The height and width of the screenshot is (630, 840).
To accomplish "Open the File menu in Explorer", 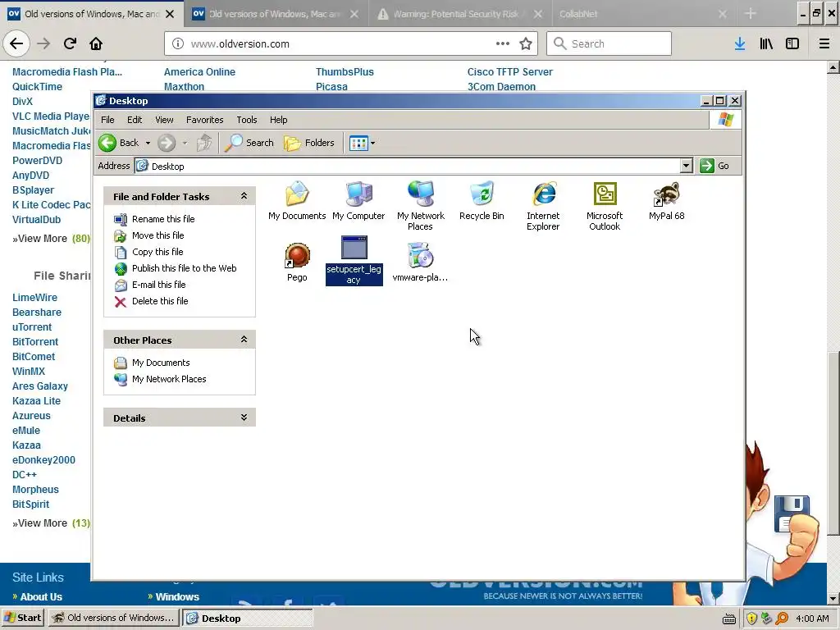I will coord(107,120).
